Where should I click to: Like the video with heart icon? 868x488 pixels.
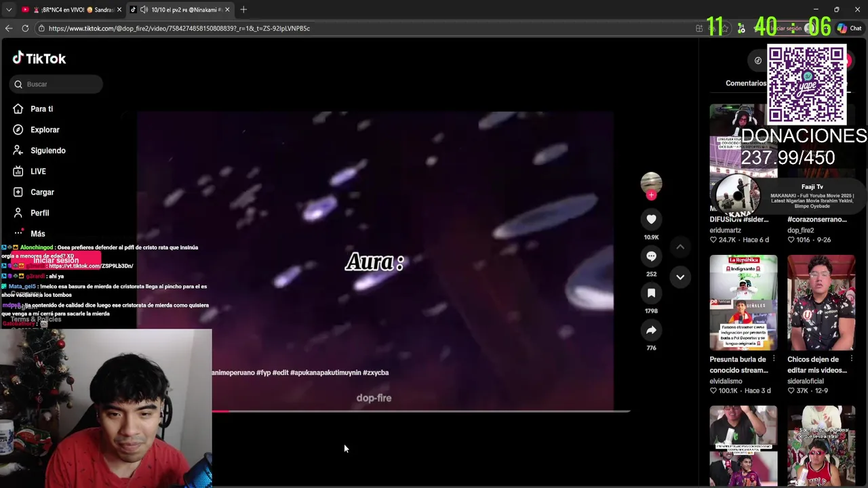[x=651, y=219]
